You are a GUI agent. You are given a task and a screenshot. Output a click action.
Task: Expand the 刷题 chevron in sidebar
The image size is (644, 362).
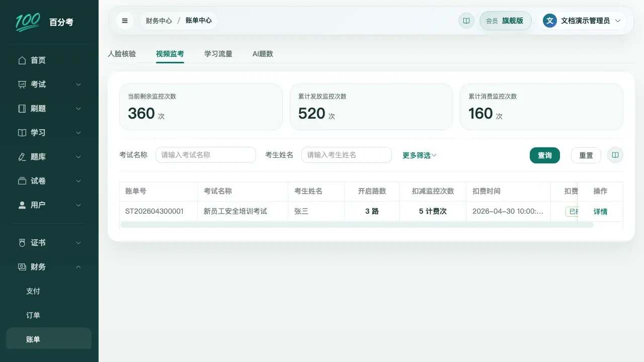coord(78,109)
